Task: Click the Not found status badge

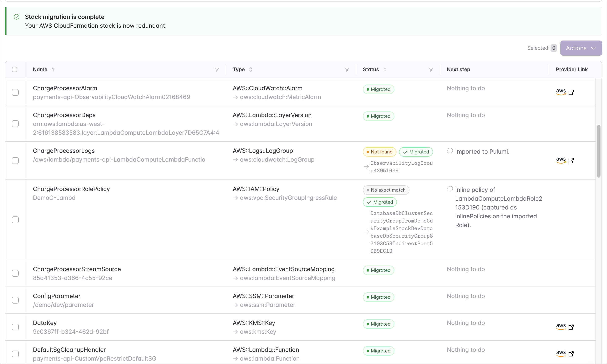Action: pyautogui.click(x=379, y=152)
